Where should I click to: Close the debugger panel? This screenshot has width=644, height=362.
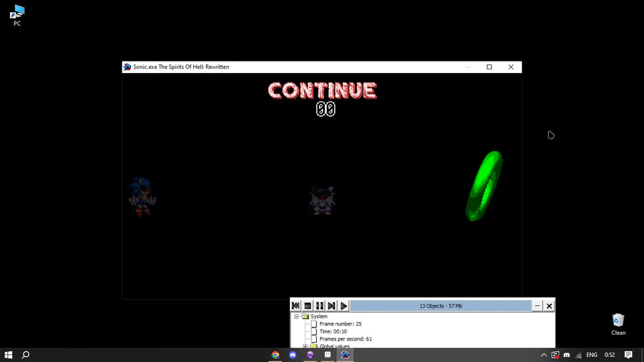(x=549, y=305)
